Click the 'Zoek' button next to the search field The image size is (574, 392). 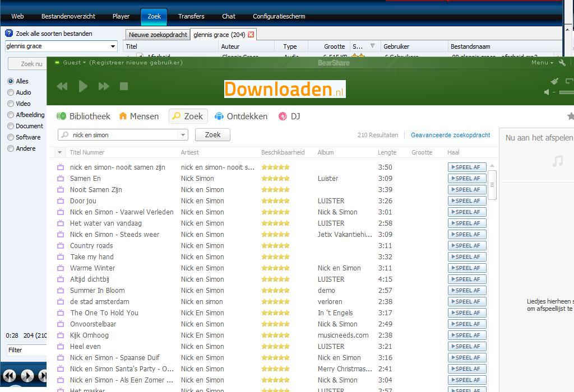coord(212,134)
